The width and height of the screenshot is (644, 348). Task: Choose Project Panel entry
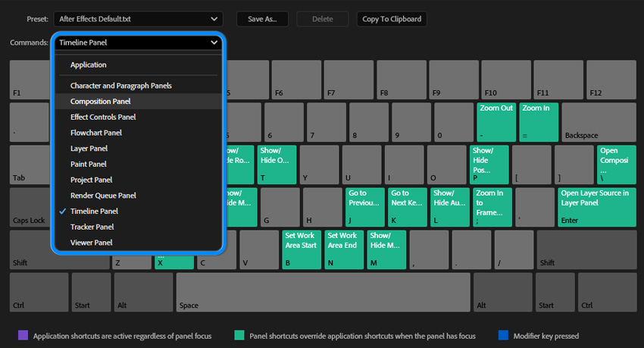(x=138, y=180)
